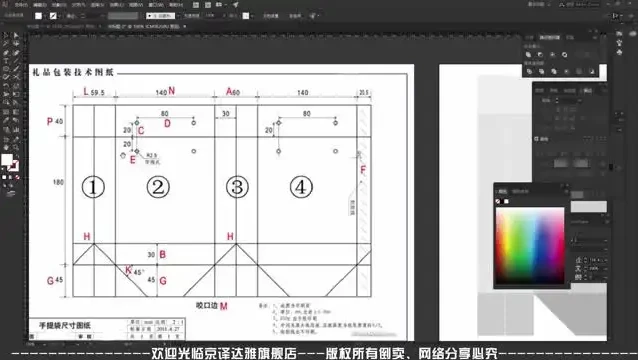Pick a color from the Color panel spectrum
The height and width of the screenshot is (360, 638).
pos(530,246)
